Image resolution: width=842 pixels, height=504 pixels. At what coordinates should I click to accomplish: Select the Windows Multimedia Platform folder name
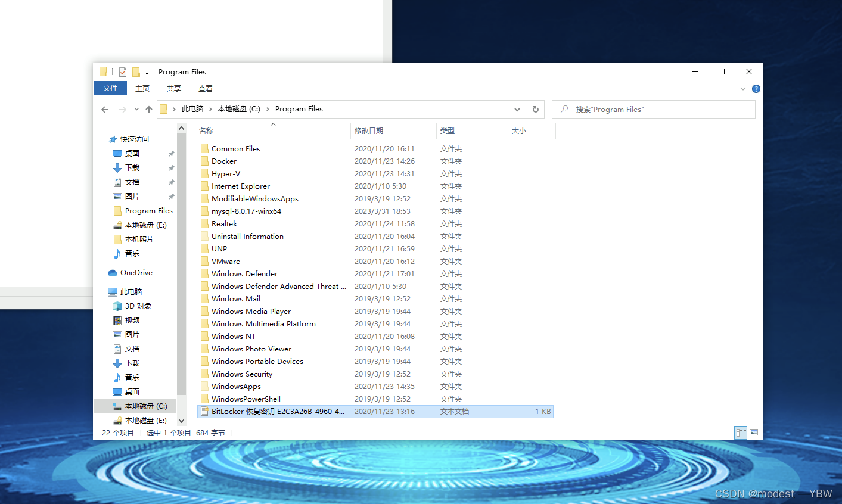[263, 323]
